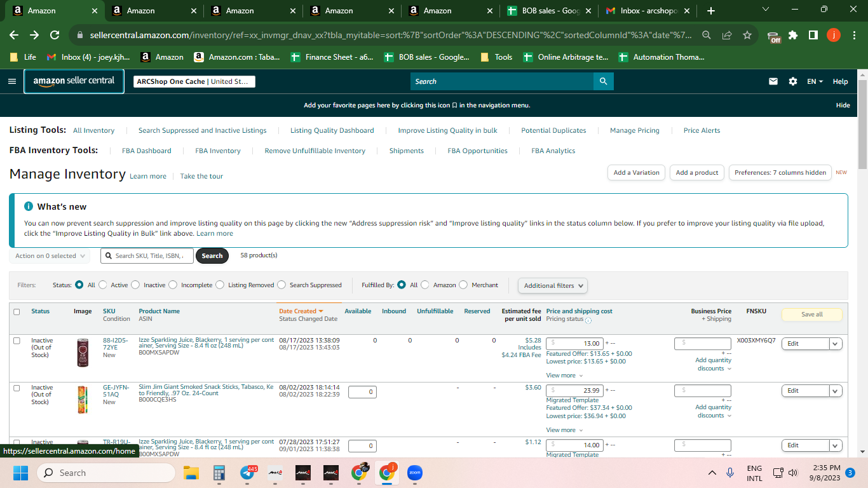Screen dimensions: 868x488
Task: Open the Finance Sheet bookmark
Action: 332,57
